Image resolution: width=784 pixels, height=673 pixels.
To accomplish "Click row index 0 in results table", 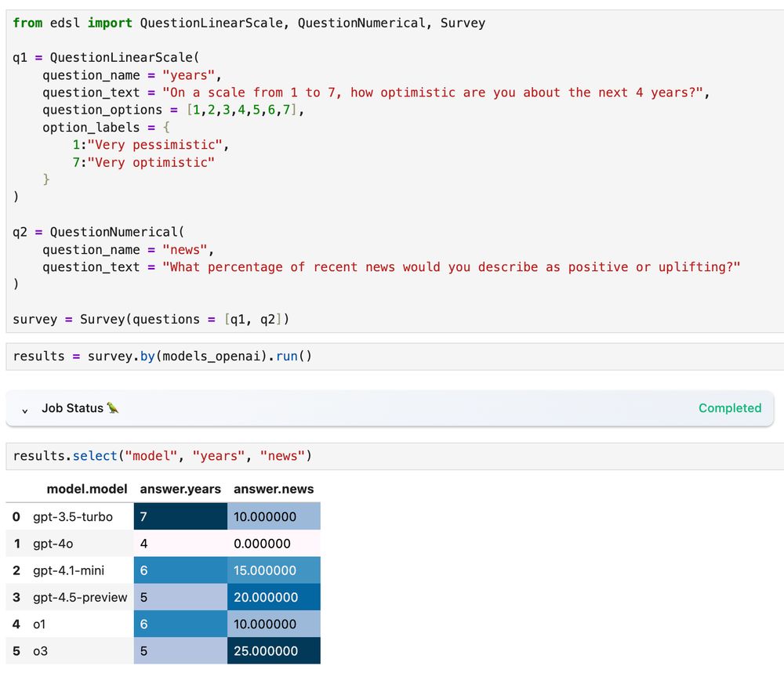I will point(16,516).
